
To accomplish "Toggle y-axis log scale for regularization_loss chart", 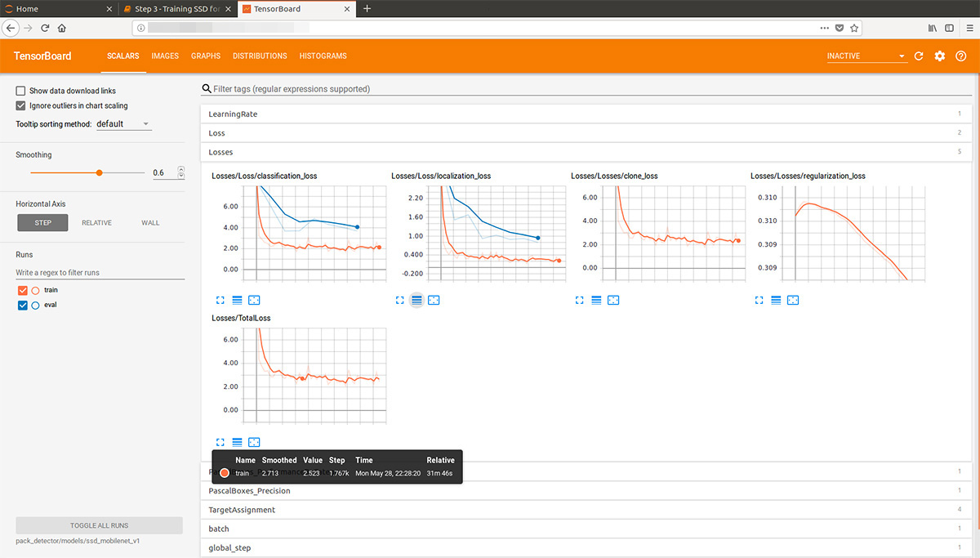I will (776, 301).
